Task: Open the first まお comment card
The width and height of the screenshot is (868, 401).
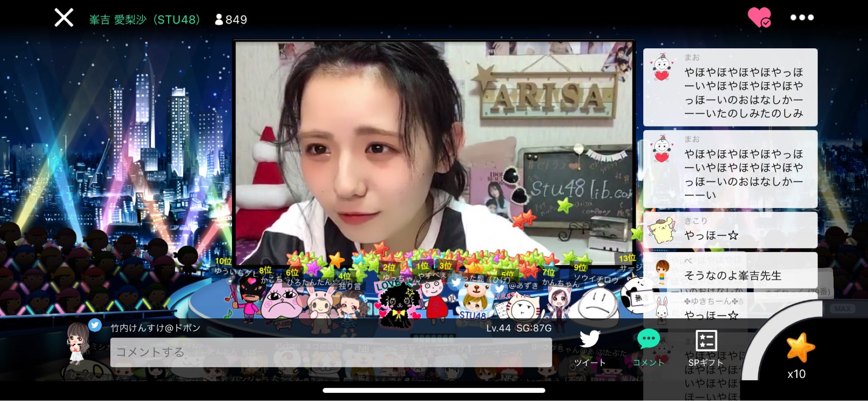Action: tap(730, 87)
